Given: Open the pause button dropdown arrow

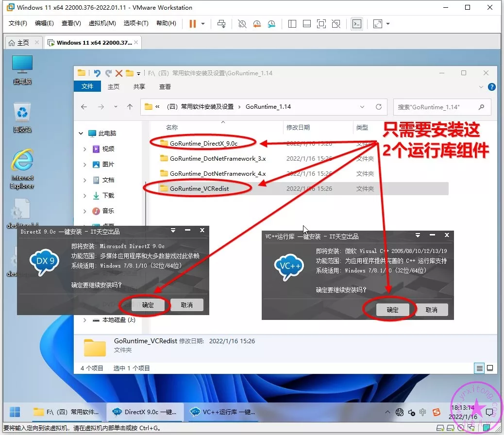Looking at the screenshot, I should (203, 24).
